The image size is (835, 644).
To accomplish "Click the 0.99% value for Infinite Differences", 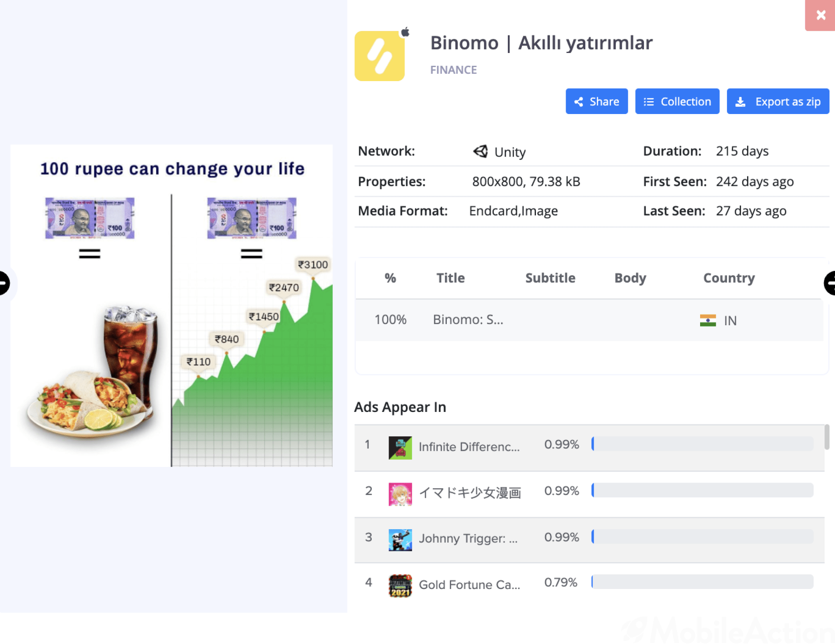I will tap(562, 444).
